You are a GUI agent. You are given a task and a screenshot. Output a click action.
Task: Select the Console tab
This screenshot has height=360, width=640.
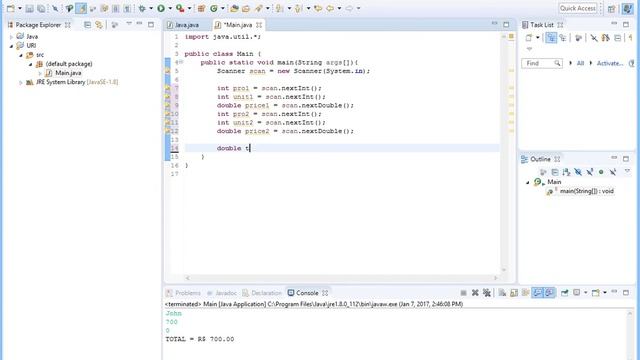308,293
